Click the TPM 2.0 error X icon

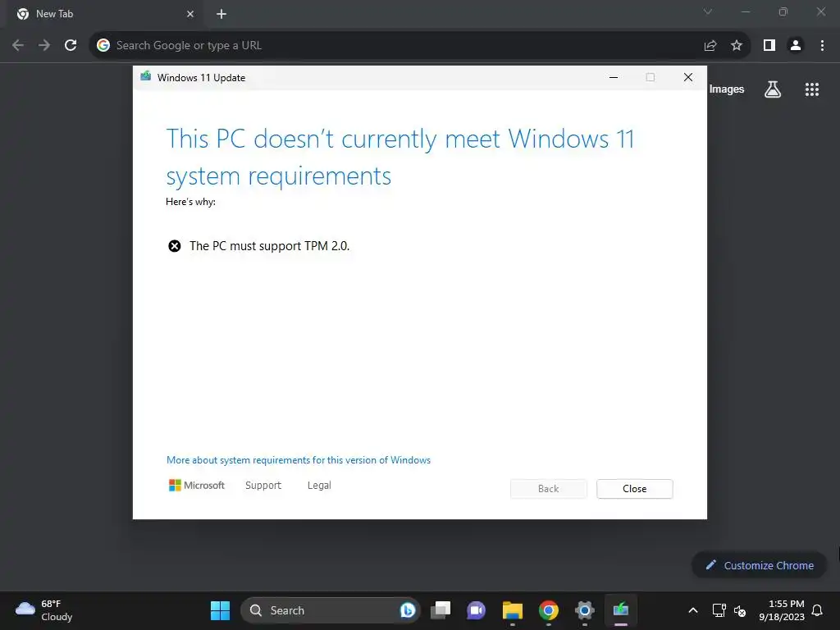click(175, 246)
